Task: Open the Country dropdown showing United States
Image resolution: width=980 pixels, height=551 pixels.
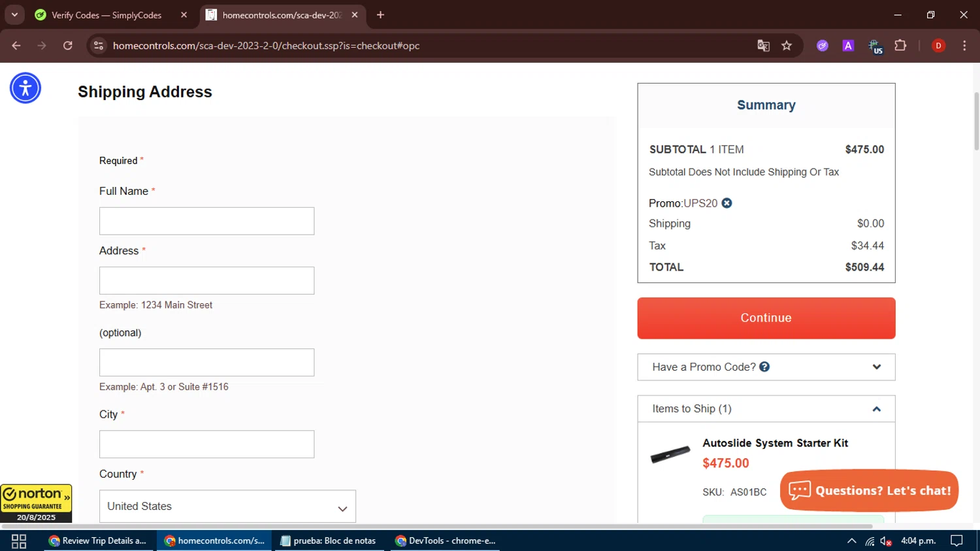Action: tap(227, 507)
